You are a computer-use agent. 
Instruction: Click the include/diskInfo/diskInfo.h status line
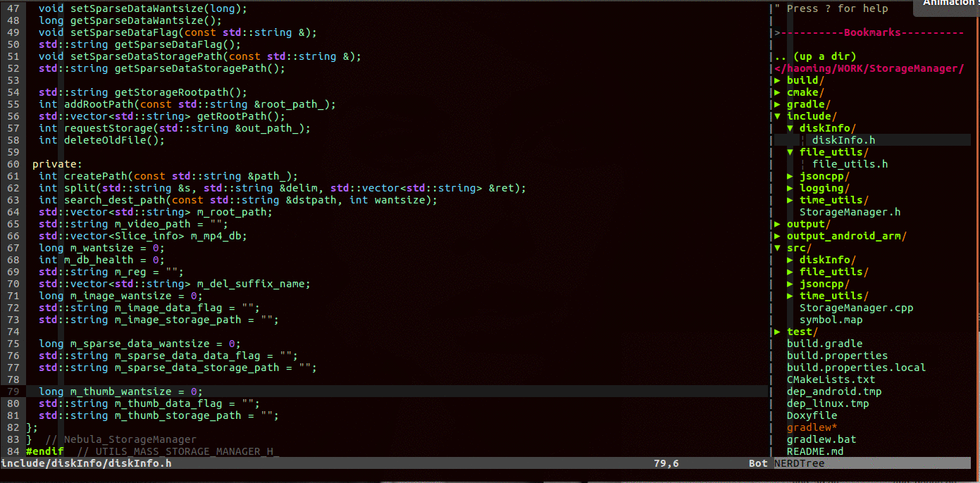click(x=86, y=463)
